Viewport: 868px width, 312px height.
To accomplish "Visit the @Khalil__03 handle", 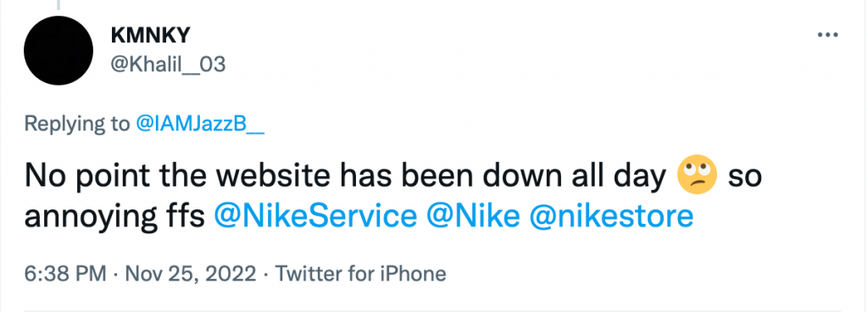I will click(169, 65).
